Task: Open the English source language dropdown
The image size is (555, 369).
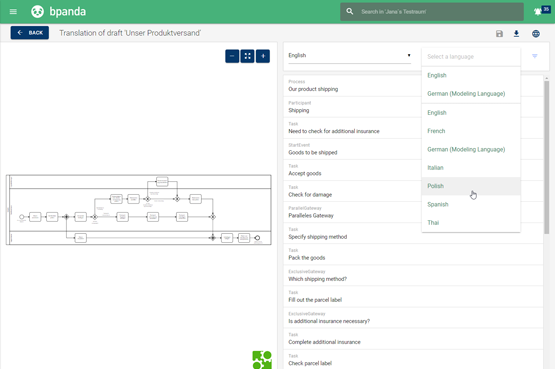Action: [x=349, y=56]
